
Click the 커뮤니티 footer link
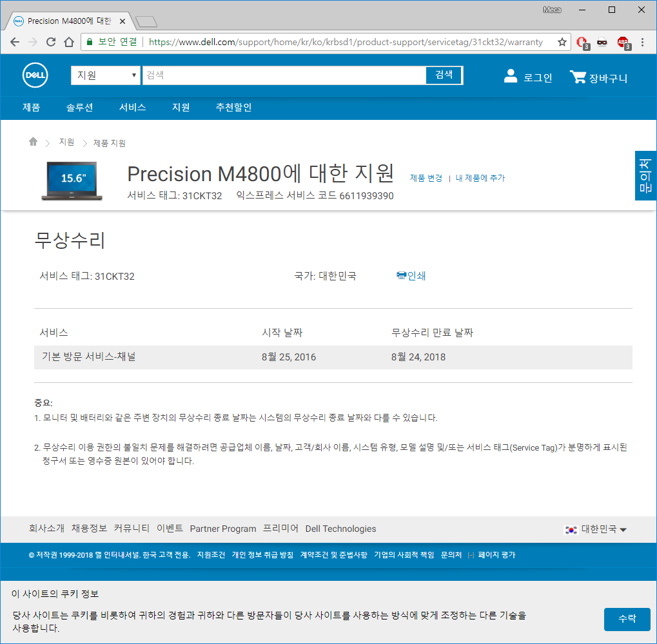tap(132, 529)
